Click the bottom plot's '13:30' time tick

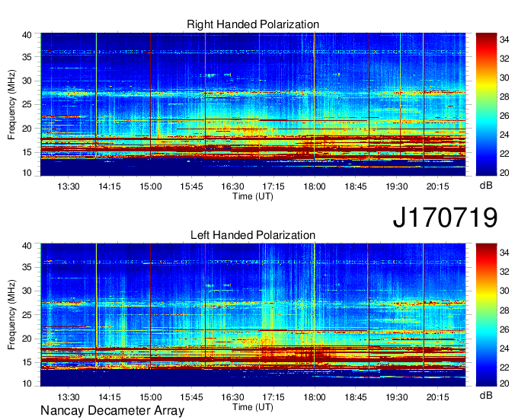click(x=69, y=397)
